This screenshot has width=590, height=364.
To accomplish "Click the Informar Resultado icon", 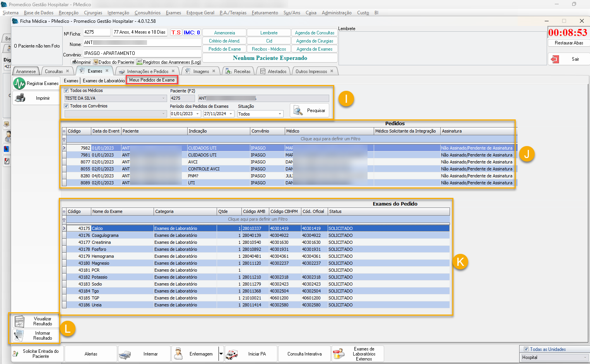I will 19,335.
